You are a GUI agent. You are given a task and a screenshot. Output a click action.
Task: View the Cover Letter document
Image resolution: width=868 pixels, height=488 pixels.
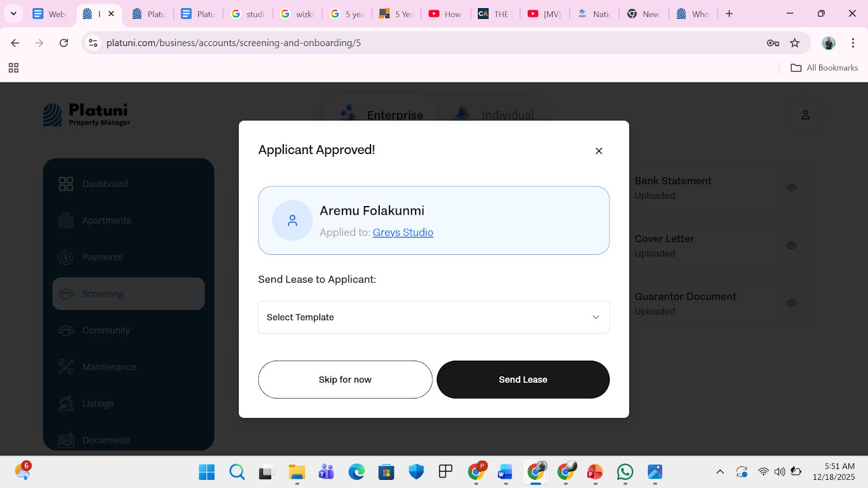tap(792, 245)
